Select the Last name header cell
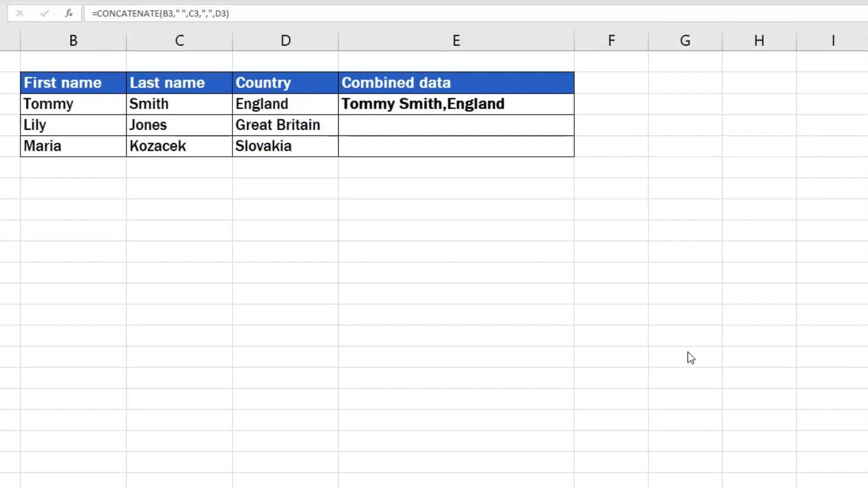This screenshot has width=868, height=488. coord(179,83)
